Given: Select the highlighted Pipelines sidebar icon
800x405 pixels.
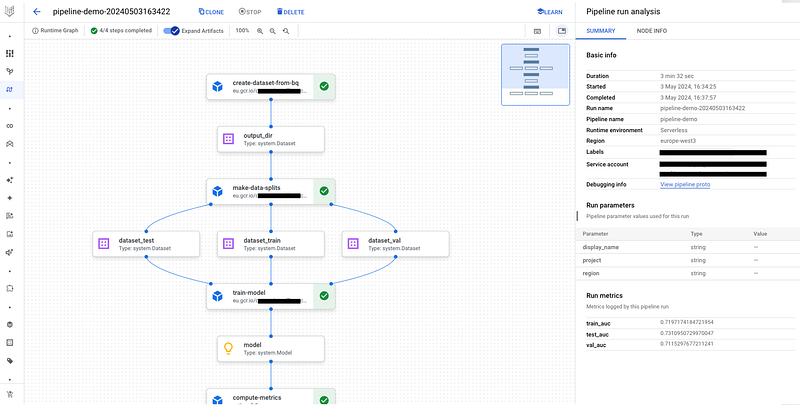Looking at the screenshot, I should coord(10,89).
